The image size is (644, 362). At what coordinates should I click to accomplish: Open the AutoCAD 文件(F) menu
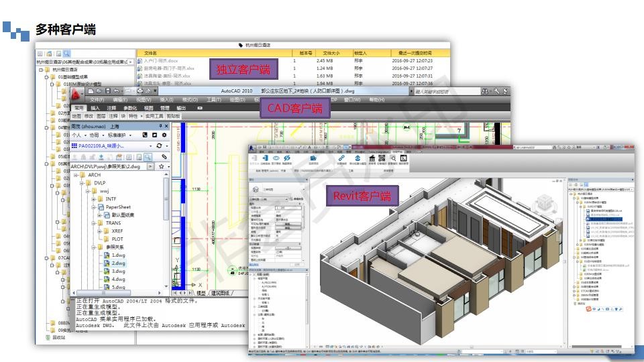(97, 100)
